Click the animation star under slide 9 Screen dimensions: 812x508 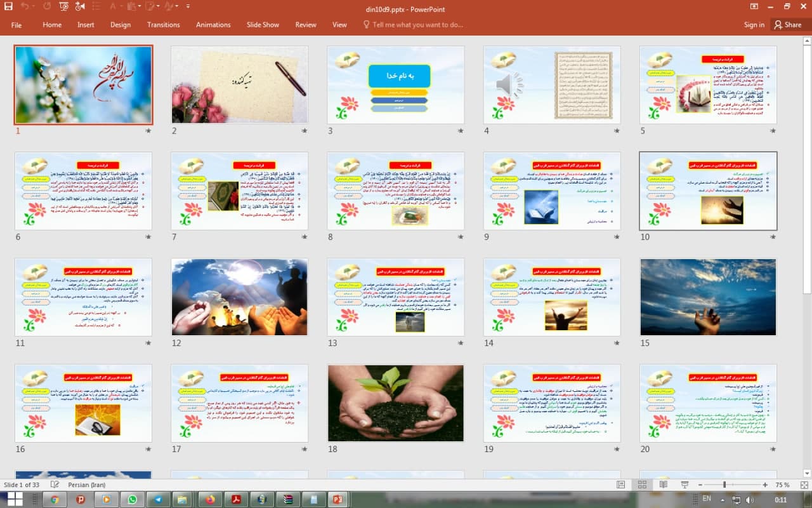[617, 237]
